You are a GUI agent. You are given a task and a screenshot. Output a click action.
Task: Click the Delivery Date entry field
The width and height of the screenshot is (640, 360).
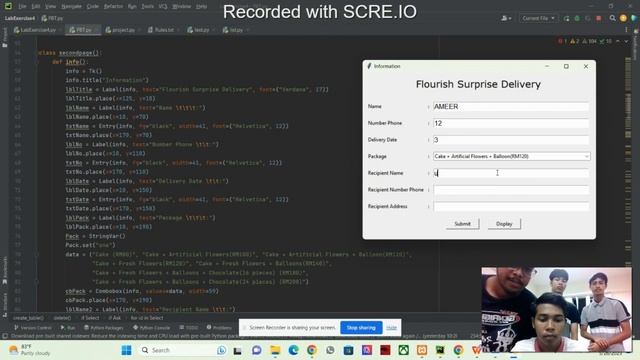(x=511, y=140)
